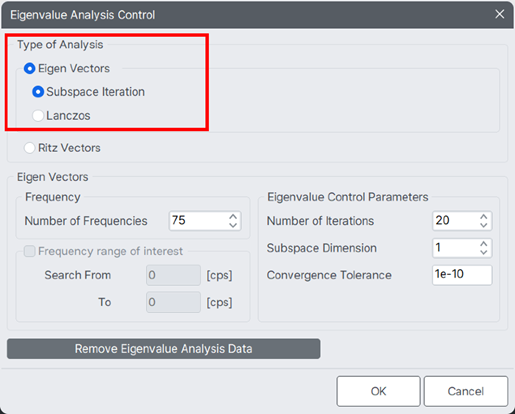
Task: Increase Number of Iterations with up arrow
Action: click(x=484, y=216)
